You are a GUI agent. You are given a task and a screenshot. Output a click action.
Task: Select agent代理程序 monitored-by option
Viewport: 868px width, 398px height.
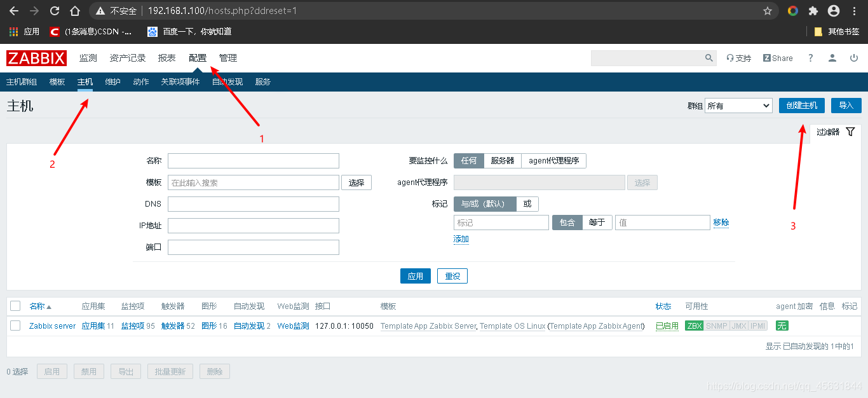click(554, 161)
